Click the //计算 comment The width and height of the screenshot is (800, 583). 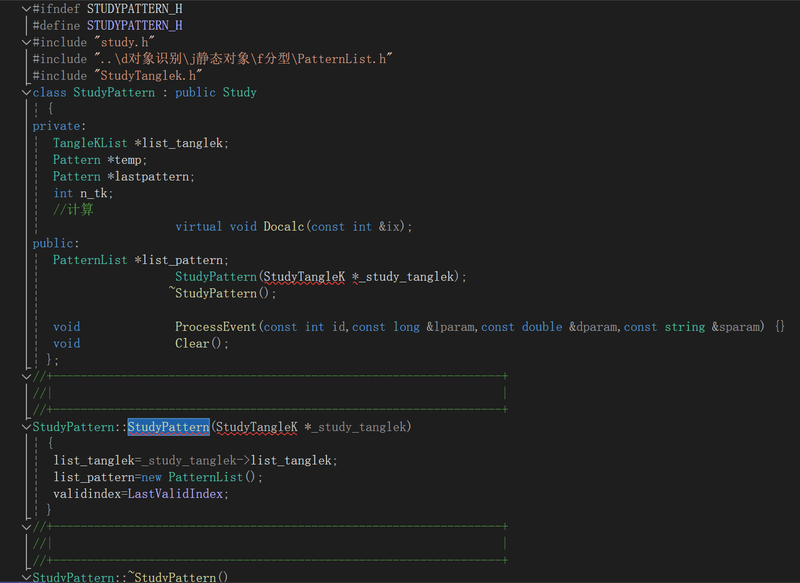(73, 210)
